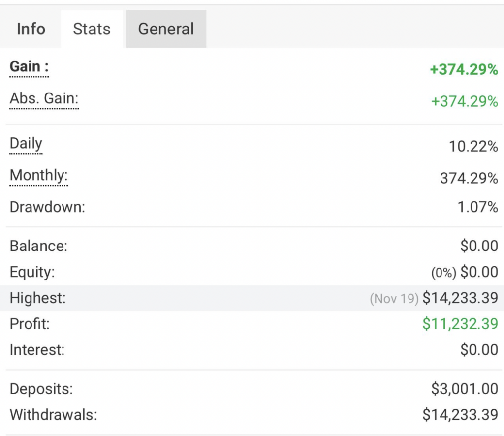
Task: Click the underlined Gain label
Action: [x=29, y=67]
